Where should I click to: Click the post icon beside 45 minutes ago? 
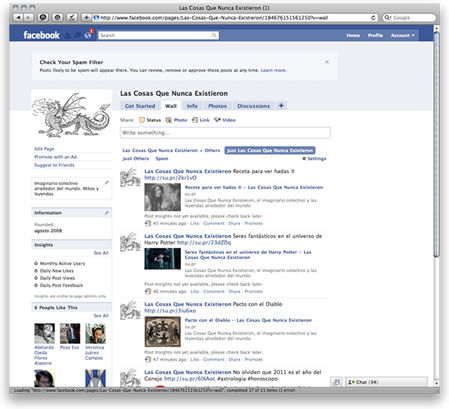pyautogui.click(x=148, y=223)
